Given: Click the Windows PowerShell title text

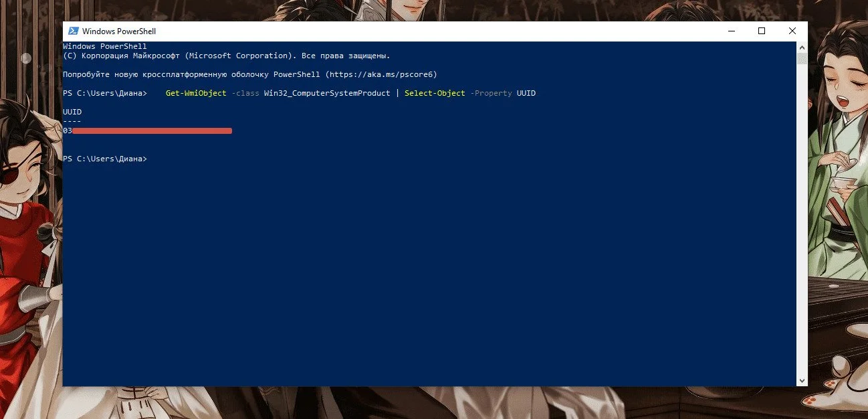Looking at the screenshot, I should (119, 31).
